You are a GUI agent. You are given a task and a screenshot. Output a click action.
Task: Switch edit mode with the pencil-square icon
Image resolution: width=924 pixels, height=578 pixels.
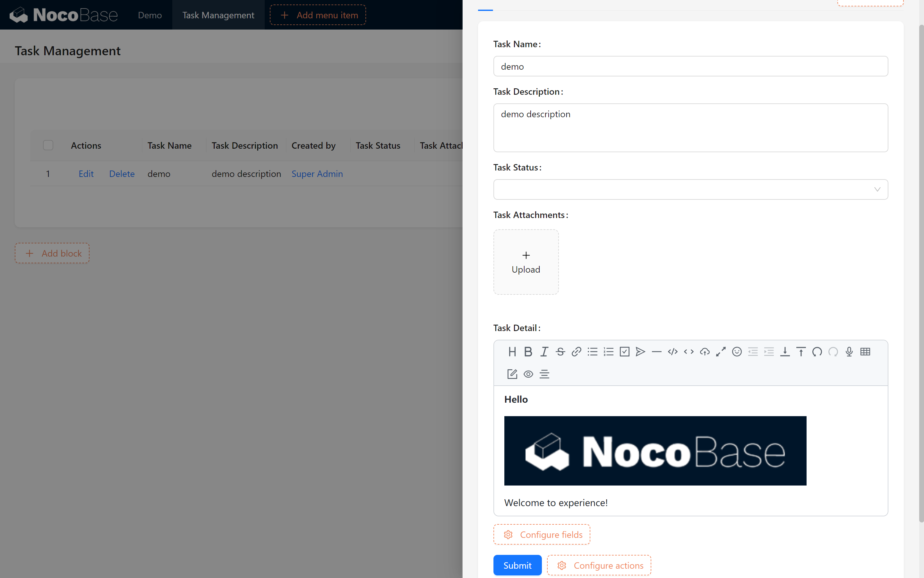tap(512, 374)
